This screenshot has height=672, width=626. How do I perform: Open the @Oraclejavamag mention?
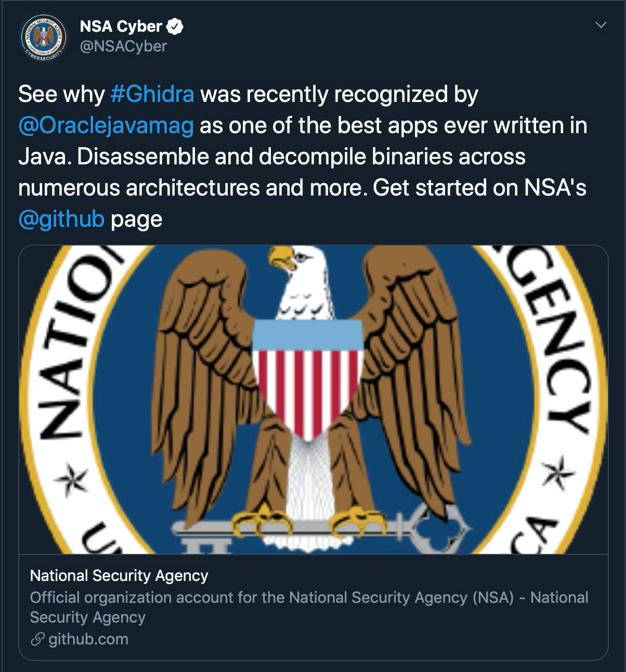106,126
